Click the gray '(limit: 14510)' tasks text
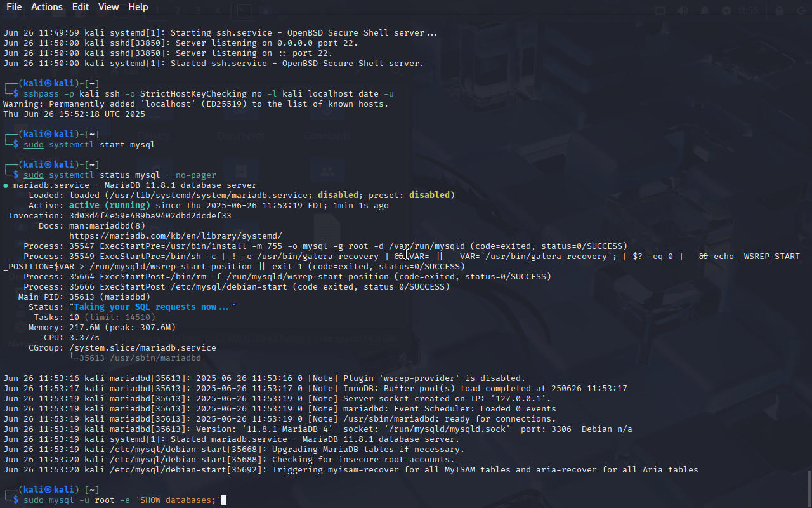Viewport: 812px width, 508px height. point(120,317)
